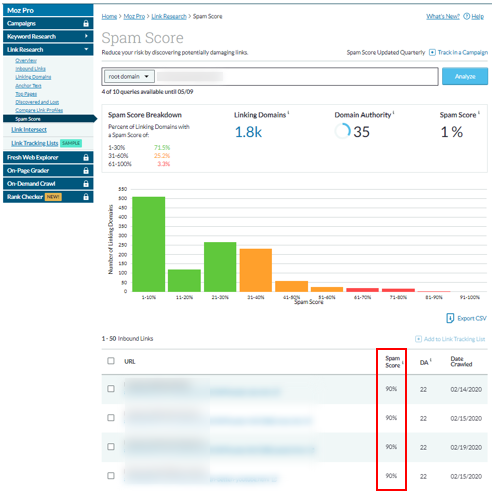This screenshot has height=501, width=494.
Task: Sort by the Spam Score column header
Action: click(393, 362)
